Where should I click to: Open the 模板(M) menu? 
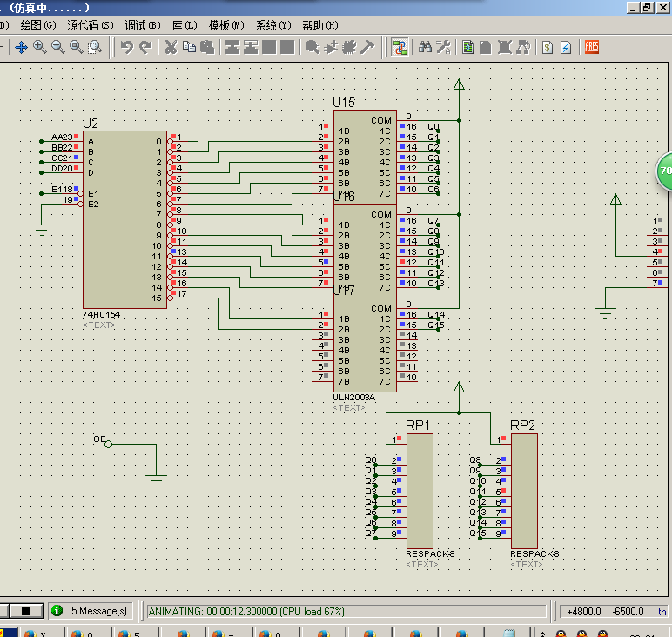[226, 25]
